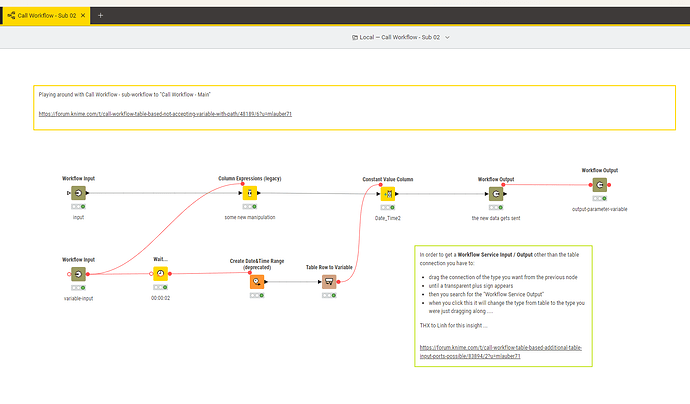This screenshot has height=404, width=690.
Task: Click status indicator under Table Row to Variable
Action: (x=329, y=295)
